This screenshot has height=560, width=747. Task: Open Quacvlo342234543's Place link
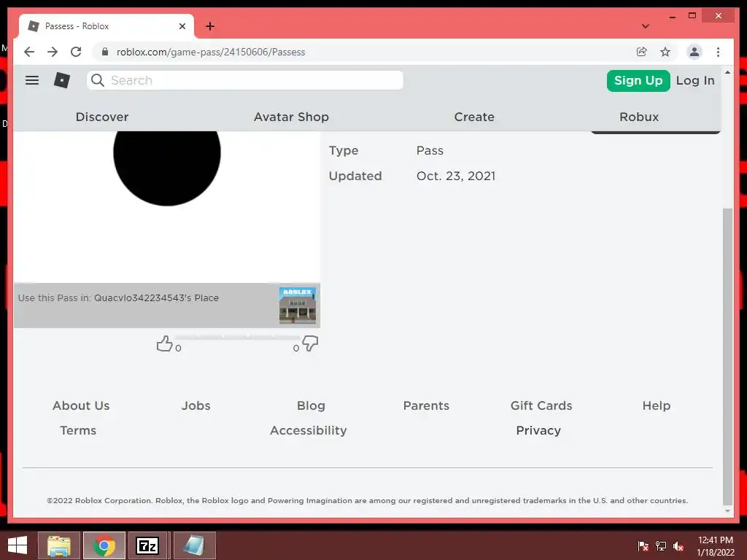tap(156, 298)
